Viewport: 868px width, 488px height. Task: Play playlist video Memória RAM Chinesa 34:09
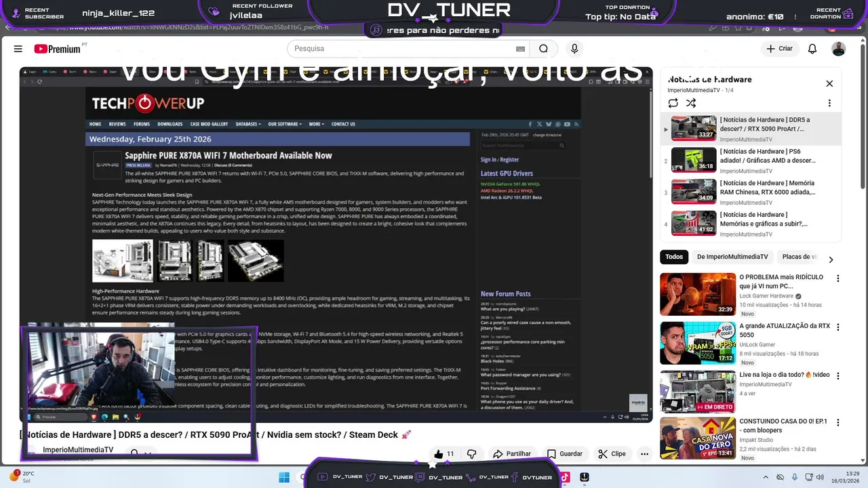pyautogui.click(x=694, y=191)
